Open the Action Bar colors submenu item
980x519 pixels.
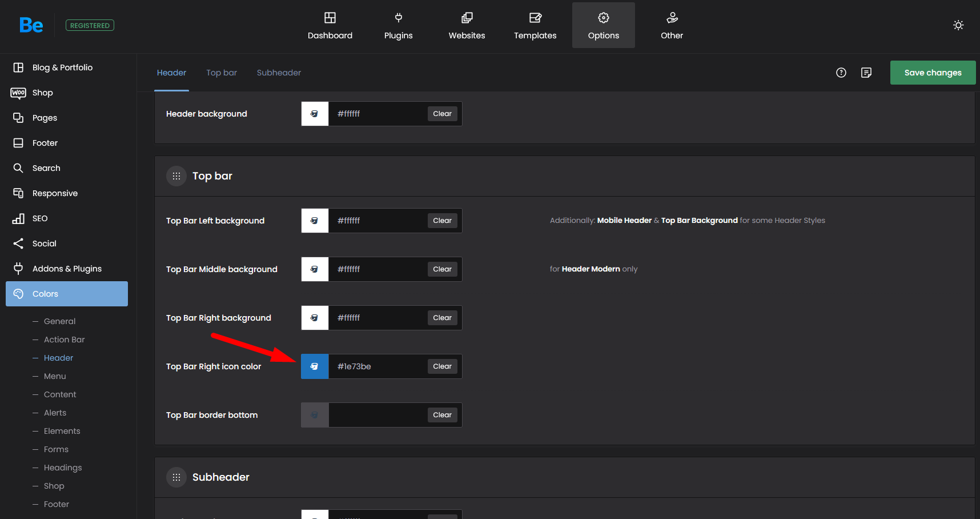[64, 340]
